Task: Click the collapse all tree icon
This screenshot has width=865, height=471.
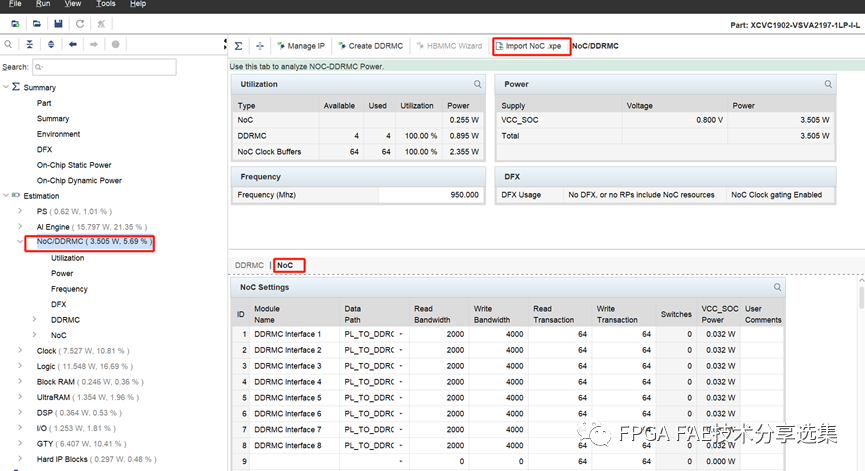Action: [x=29, y=45]
